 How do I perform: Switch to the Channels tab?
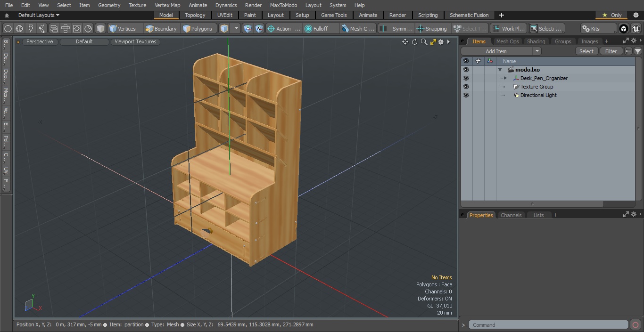(x=511, y=215)
